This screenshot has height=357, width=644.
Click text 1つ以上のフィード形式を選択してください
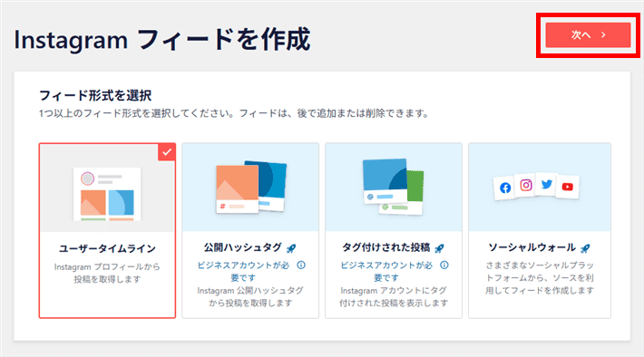pos(137,113)
